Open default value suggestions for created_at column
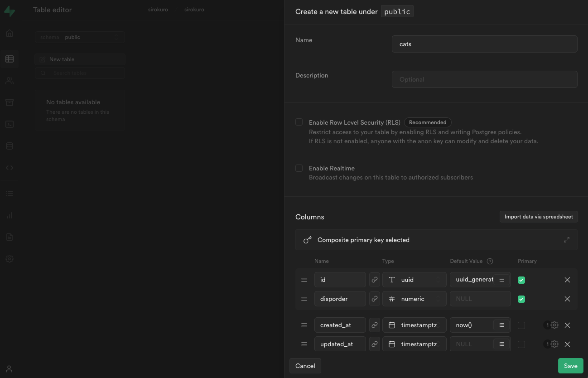 click(x=501, y=325)
